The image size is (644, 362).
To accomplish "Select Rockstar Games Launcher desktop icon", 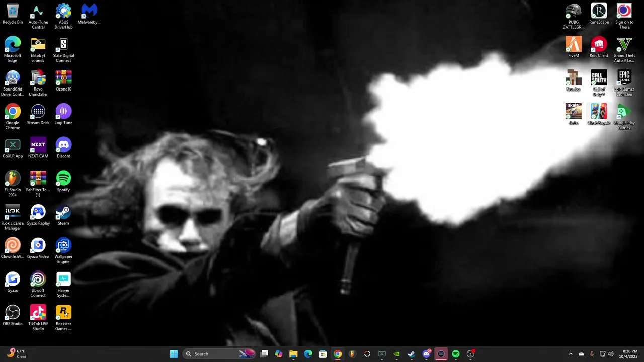I will coord(63,318).
